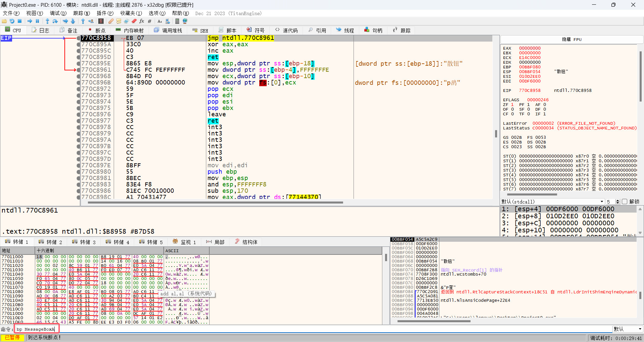
Task: Click disassembly vertical scrollbar thumb
Action: [496, 133]
